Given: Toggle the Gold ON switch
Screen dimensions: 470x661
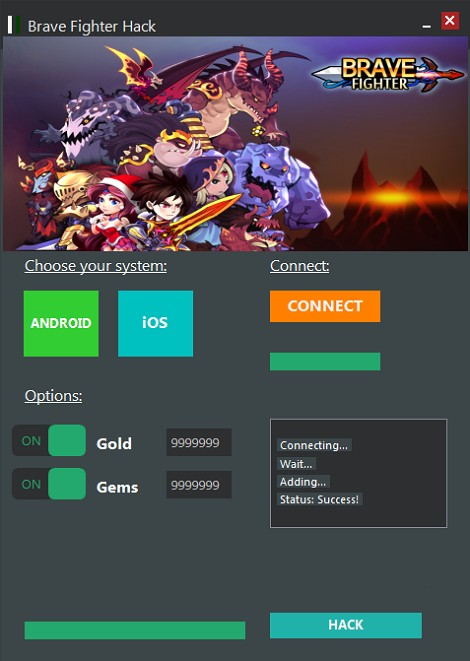Looking at the screenshot, I should click(x=49, y=441).
